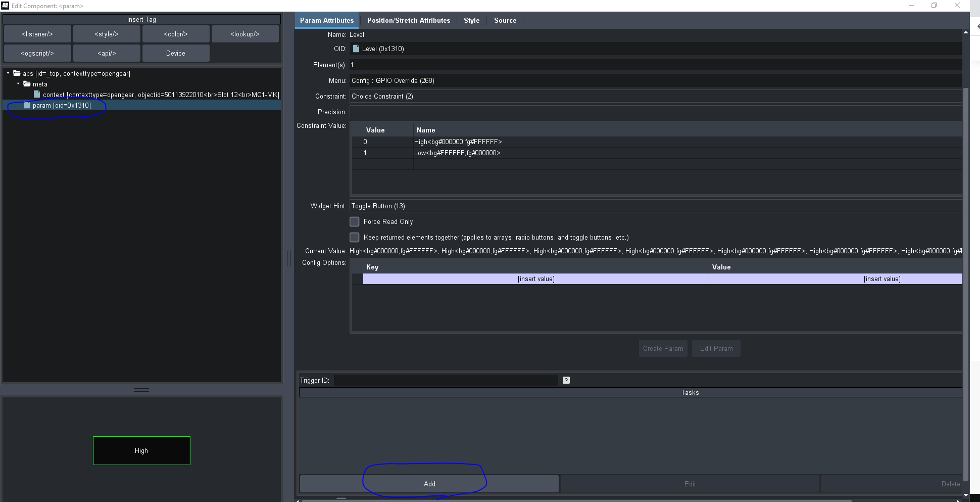
Task: Open the Widget Hint Toggle Button dropdown
Action: [x=655, y=206]
